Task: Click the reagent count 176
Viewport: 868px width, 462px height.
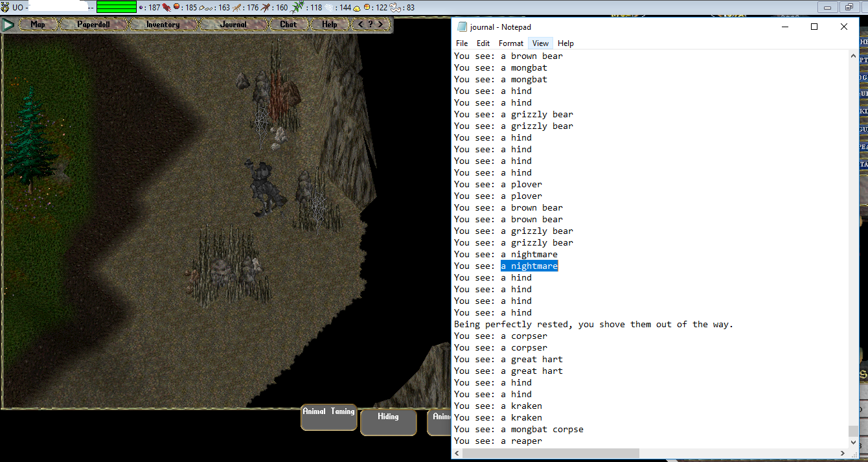Action: [253, 8]
